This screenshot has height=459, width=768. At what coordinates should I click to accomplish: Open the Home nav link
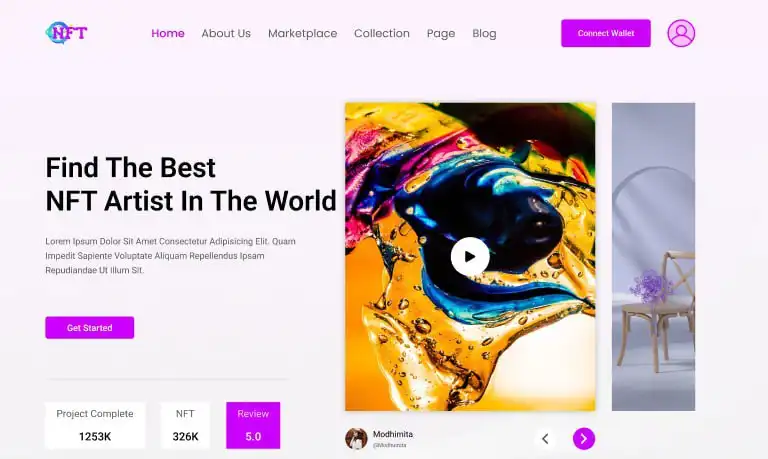168,33
